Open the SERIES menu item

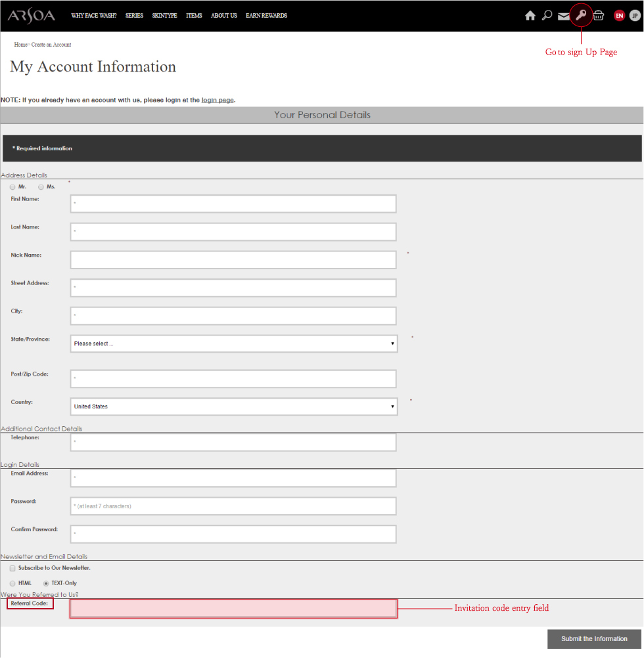pyautogui.click(x=134, y=16)
